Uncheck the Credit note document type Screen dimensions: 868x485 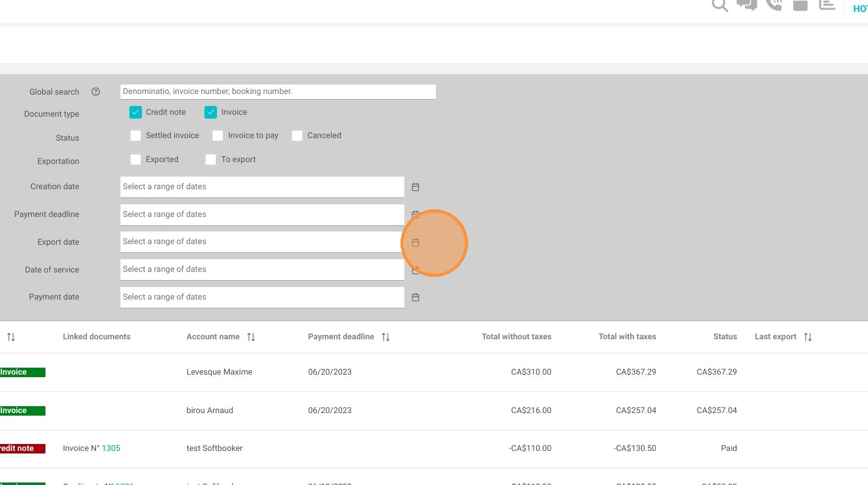pyautogui.click(x=136, y=112)
